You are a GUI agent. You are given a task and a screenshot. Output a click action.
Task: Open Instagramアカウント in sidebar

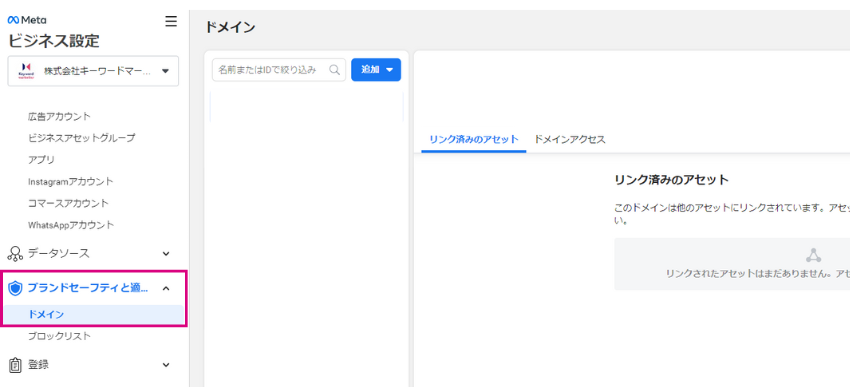[70, 182]
